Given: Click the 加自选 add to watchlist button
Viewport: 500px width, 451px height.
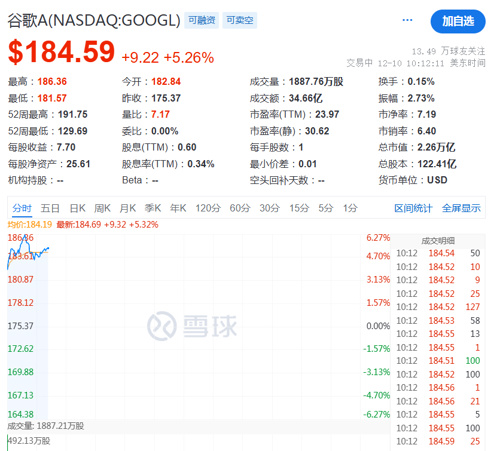Looking at the screenshot, I should click(x=458, y=21).
